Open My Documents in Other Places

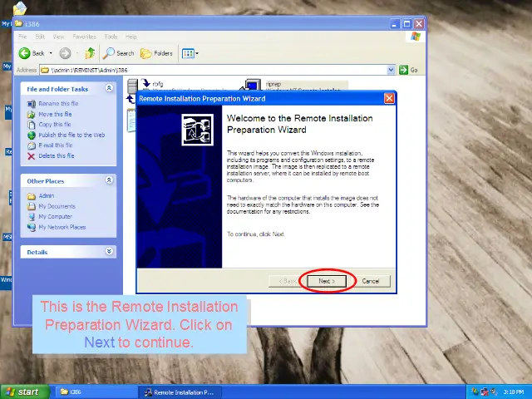point(57,206)
